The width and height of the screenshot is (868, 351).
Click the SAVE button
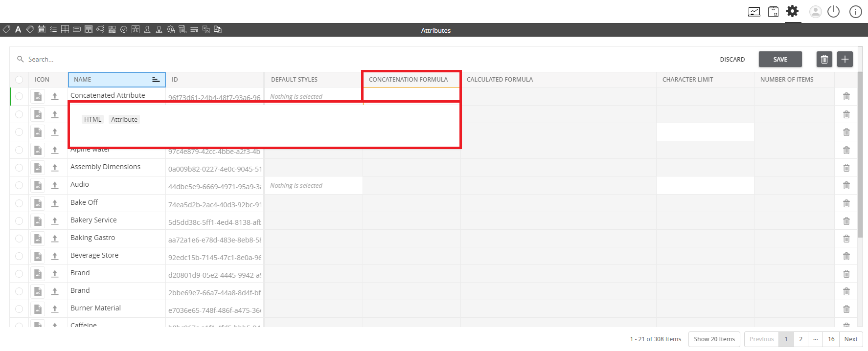click(x=780, y=59)
